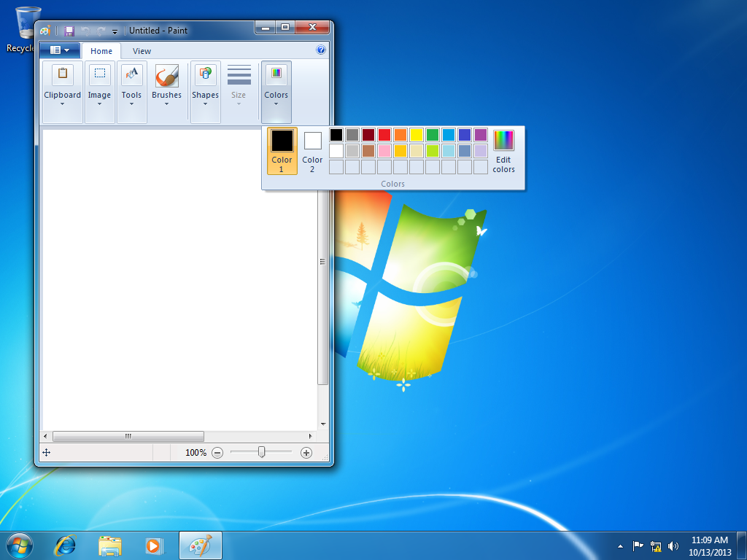Click the Save icon in title bar

coord(69,31)
